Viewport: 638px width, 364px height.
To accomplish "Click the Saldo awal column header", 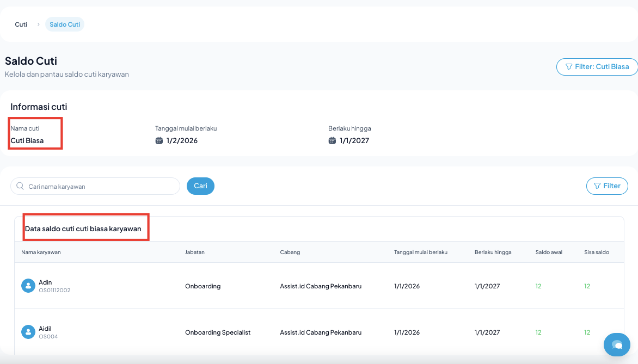I will coord(549,252).
